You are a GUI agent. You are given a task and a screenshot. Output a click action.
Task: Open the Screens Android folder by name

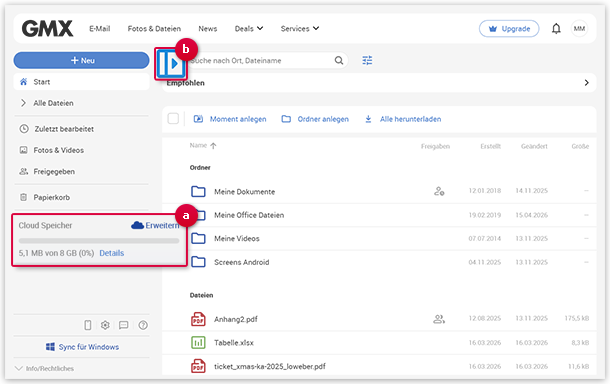pyautogui.click(x=242, y=262)
